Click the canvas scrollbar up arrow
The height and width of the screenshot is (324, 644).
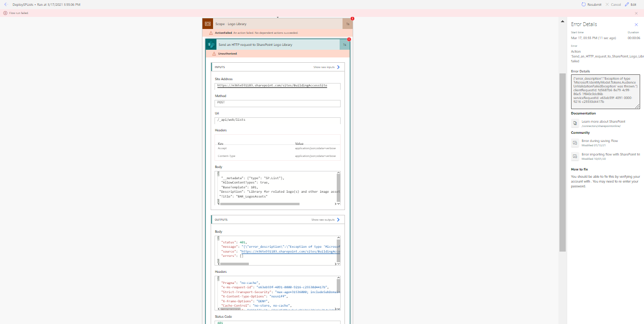(x=562, y=21)
